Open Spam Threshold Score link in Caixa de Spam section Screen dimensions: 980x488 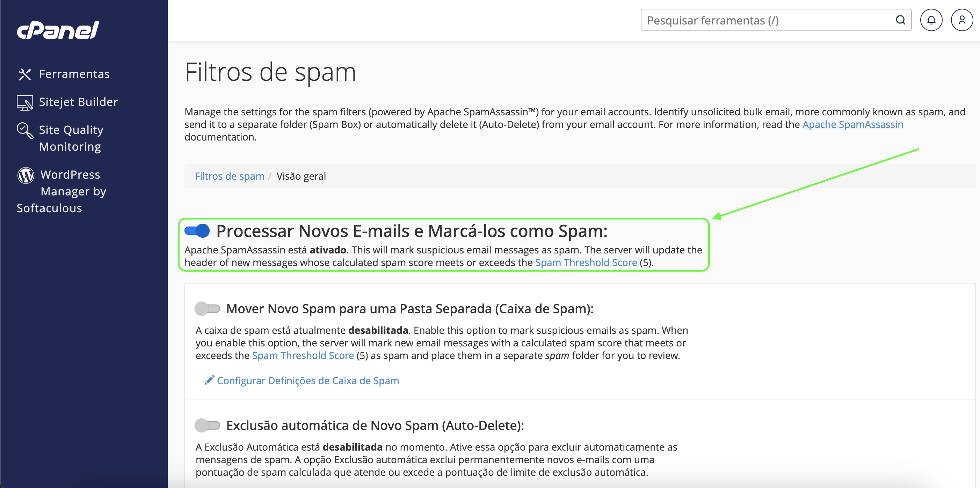303,356
